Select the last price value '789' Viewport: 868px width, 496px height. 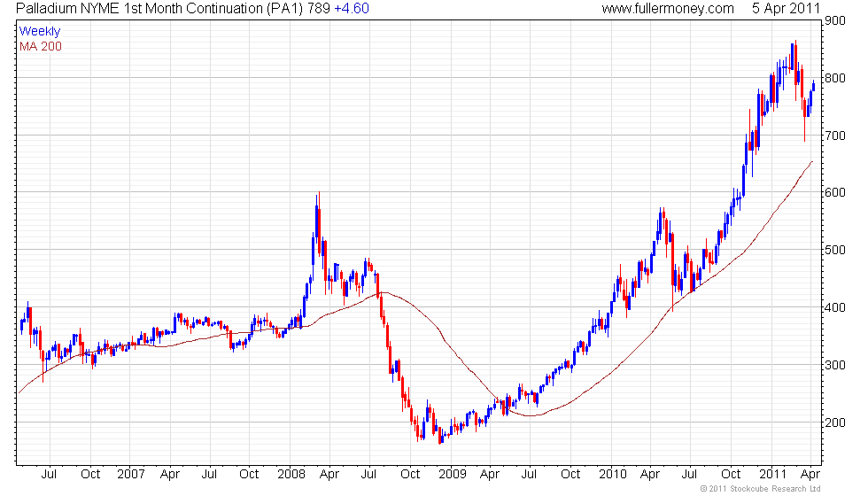coord(320,9)
